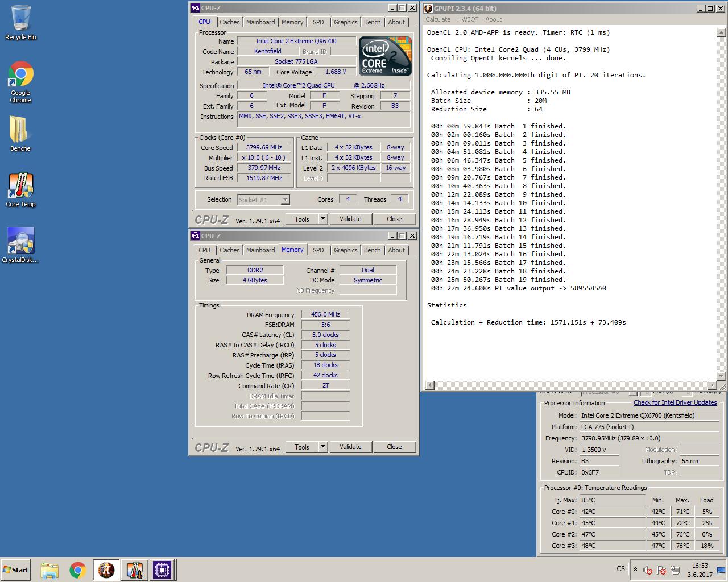Open Mainboard tab in lower CPU-Z

click(x=260, y=250)
